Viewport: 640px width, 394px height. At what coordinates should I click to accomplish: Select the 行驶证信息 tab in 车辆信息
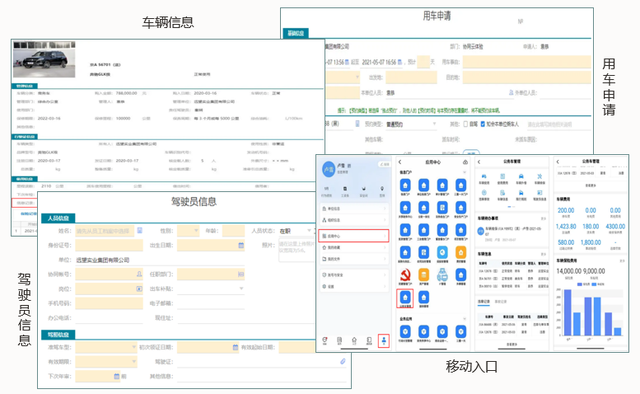point(24,137)
